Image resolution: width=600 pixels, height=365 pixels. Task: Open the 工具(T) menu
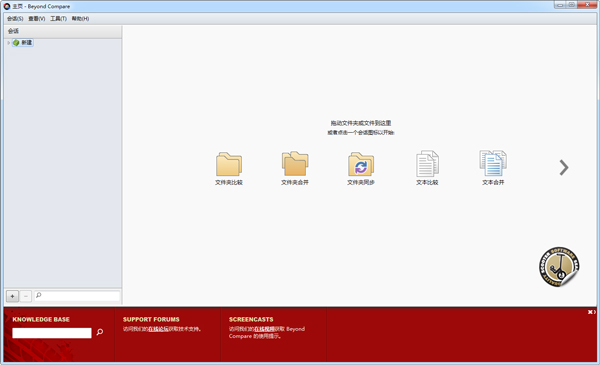58,18
